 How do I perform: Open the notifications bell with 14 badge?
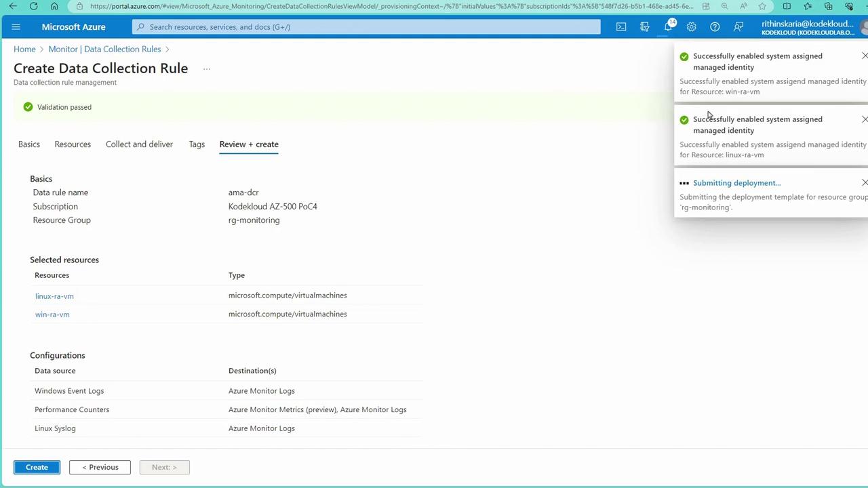point(669,26)
